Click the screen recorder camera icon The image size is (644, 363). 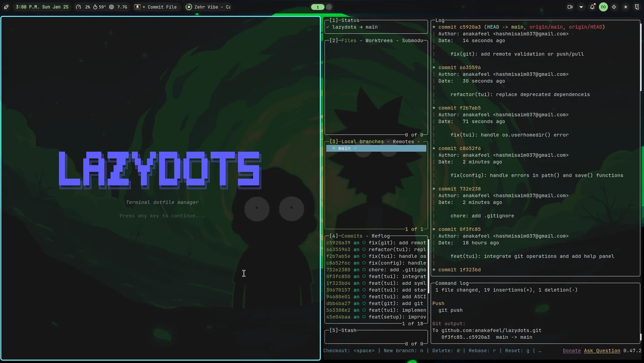570,7
